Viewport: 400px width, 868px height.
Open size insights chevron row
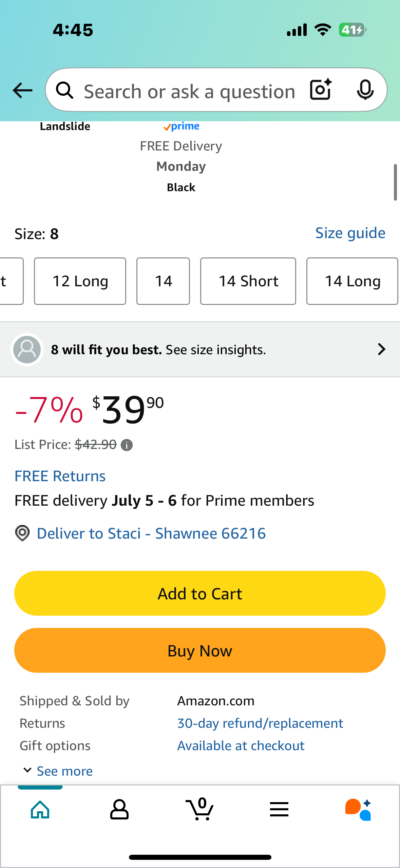tap(200, 349)
